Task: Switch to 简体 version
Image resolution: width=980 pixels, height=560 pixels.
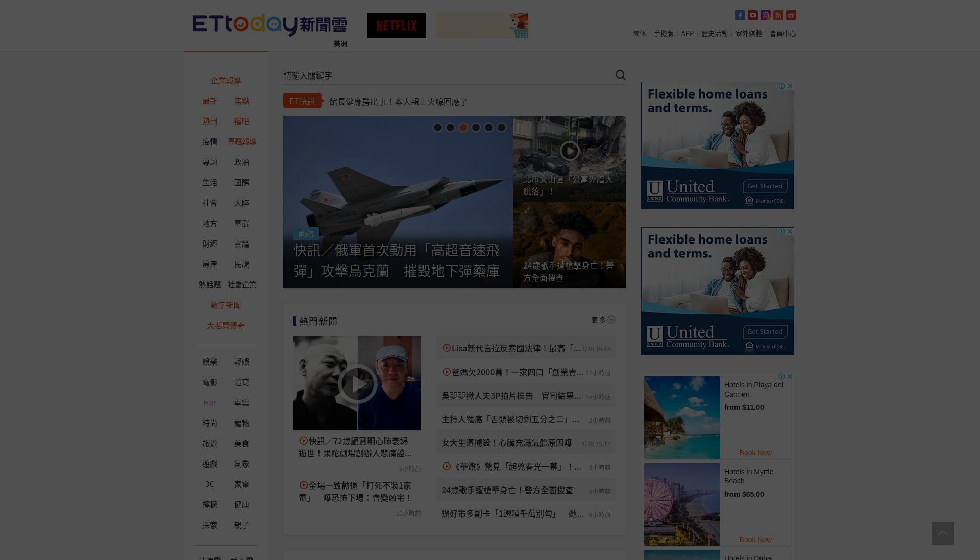Action: pyautogui.click(x=640, y=33)
